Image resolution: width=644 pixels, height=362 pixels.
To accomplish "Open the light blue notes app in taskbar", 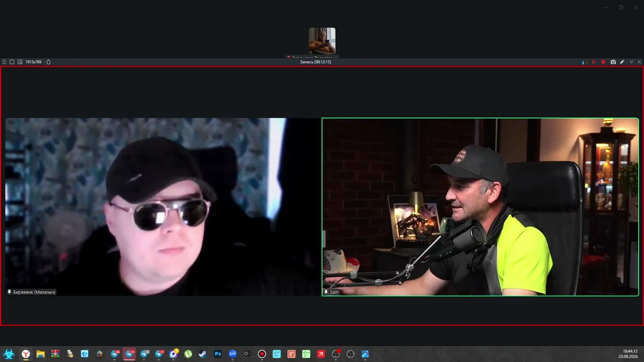I will click(277, 354).
